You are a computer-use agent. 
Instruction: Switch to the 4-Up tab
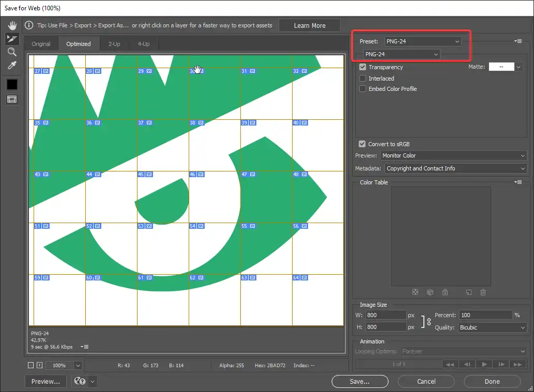[144, 44]
